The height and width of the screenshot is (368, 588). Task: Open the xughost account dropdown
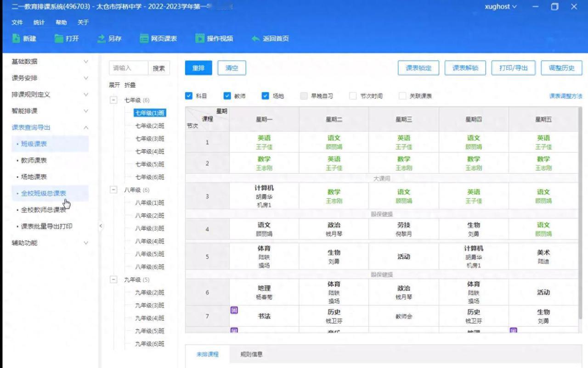(x=501, y=6)
